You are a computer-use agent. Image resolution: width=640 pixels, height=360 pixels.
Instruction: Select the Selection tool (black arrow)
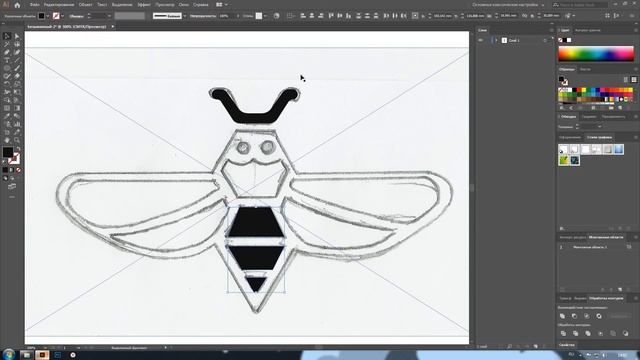click(x=7, y=36)
